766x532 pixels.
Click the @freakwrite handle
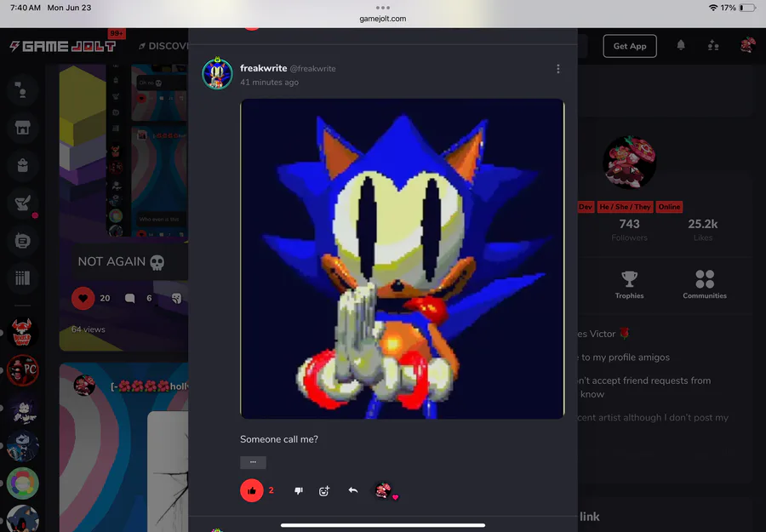point(312,69)
